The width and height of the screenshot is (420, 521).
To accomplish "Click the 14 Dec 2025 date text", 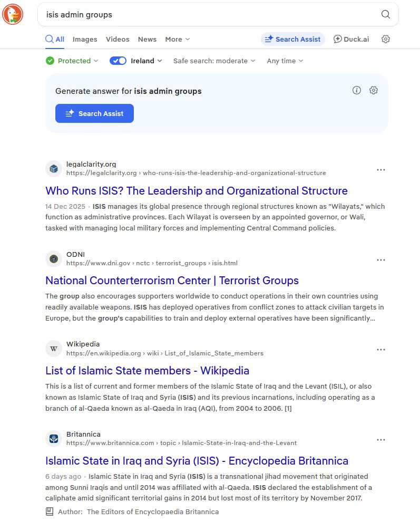I will [65, 206].
